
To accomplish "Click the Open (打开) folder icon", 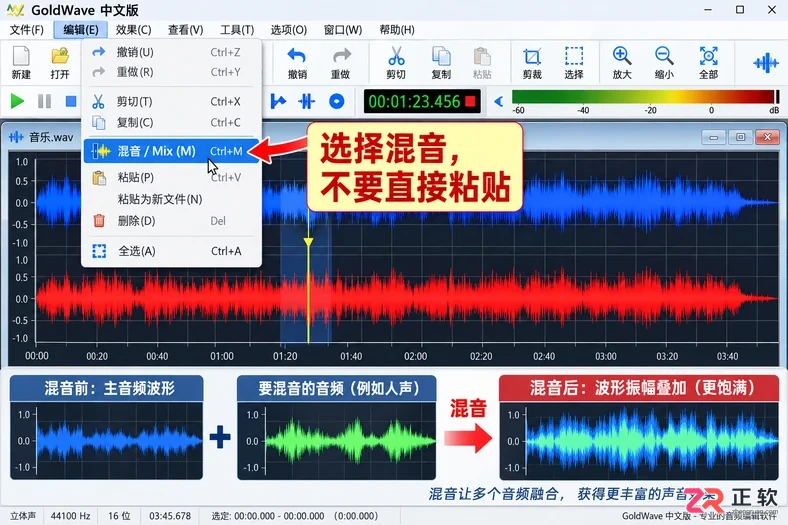I will point(60,56).
